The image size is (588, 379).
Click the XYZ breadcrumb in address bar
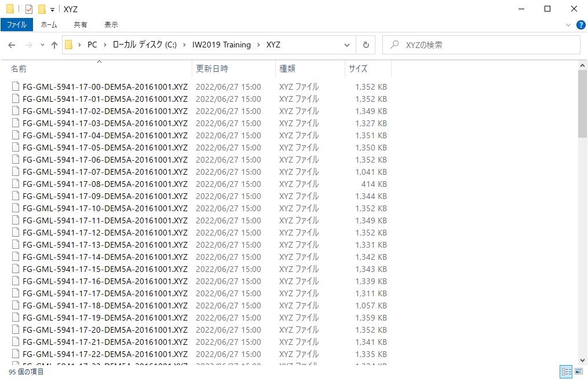273,45
